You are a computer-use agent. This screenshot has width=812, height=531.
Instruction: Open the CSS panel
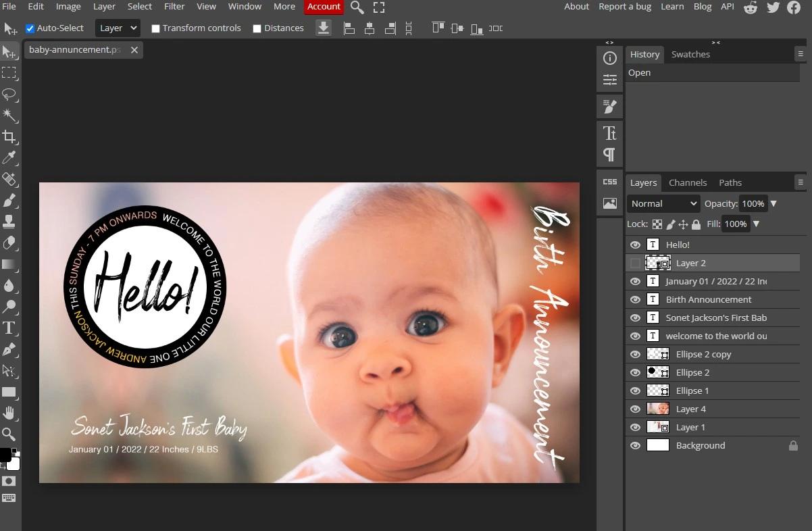pyautogui.click(x=609, y=181)
